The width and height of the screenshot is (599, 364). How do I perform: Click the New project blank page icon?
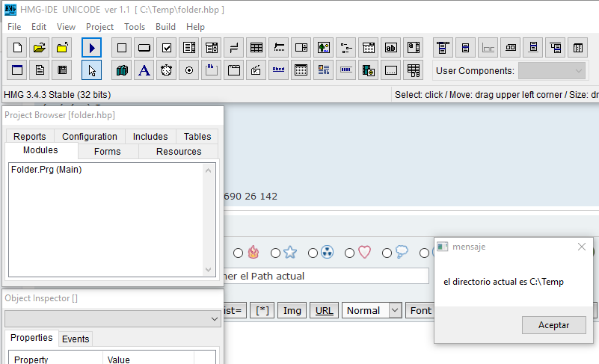pyautogui.click(x=17, y=48)
